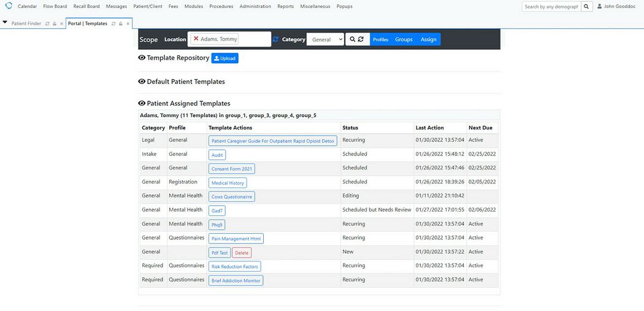Toggle Default Patient Templates eye icon
Screen dimensions: 644x311
[x=142, y=82]
